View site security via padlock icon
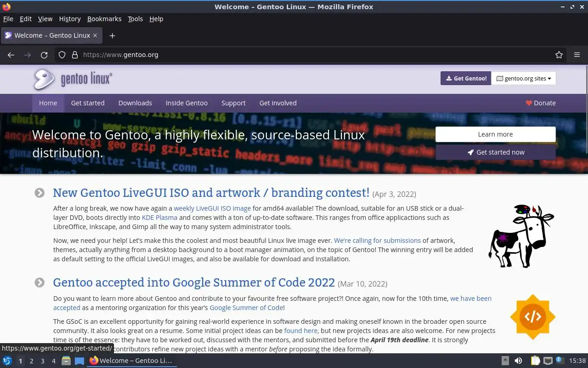Viewport: 588px width, 368px height. [75, 55]
